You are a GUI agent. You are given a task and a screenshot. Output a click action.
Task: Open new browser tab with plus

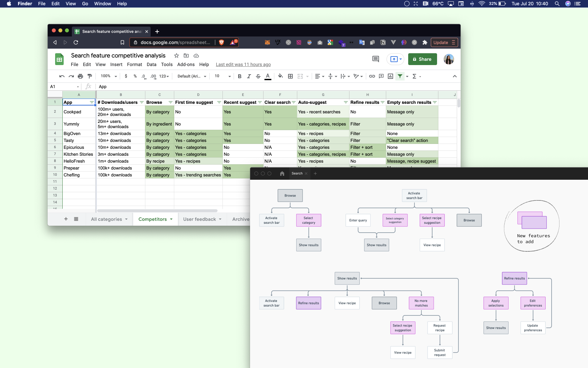coord(157,32)
